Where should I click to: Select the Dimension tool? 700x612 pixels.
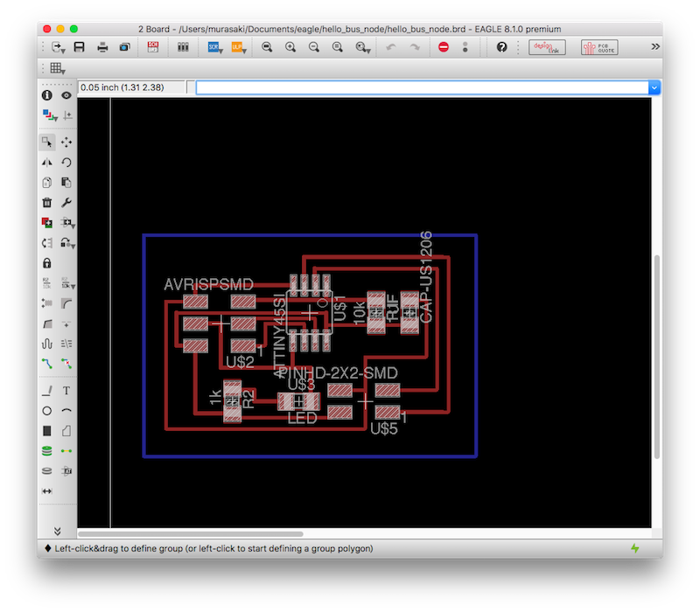click(47, 491)
